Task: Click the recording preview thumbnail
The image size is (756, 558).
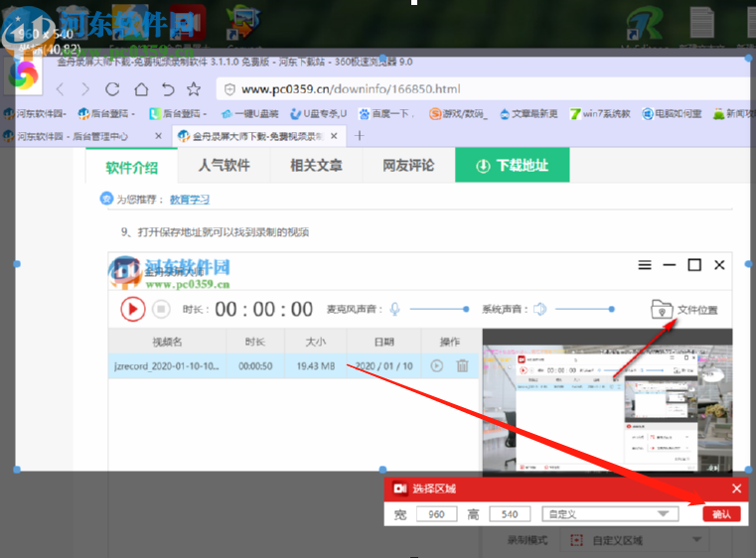Action: (x=608, y=402)
